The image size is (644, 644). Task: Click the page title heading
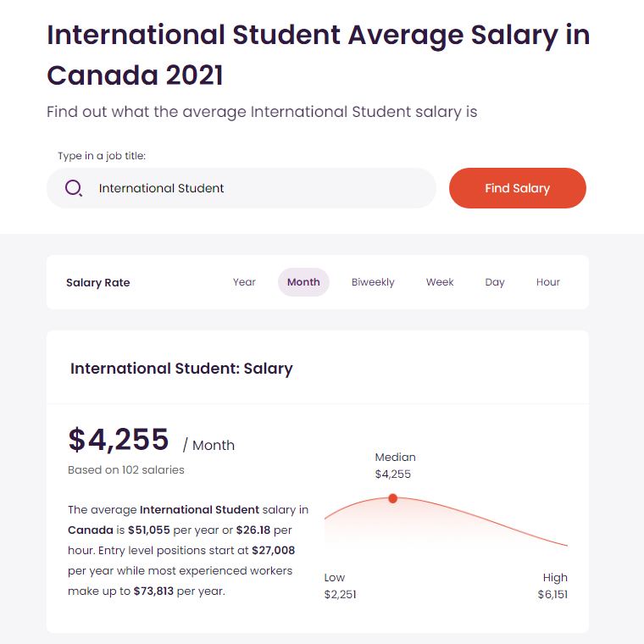tap(319, 54)
